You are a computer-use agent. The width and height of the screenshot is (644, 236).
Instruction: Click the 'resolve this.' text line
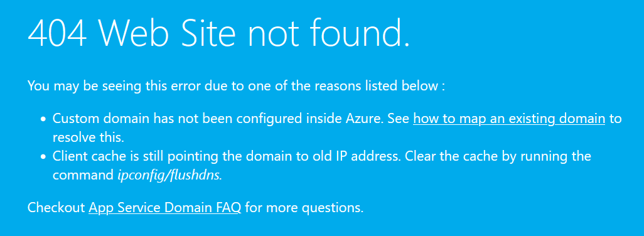click(89, 137)
